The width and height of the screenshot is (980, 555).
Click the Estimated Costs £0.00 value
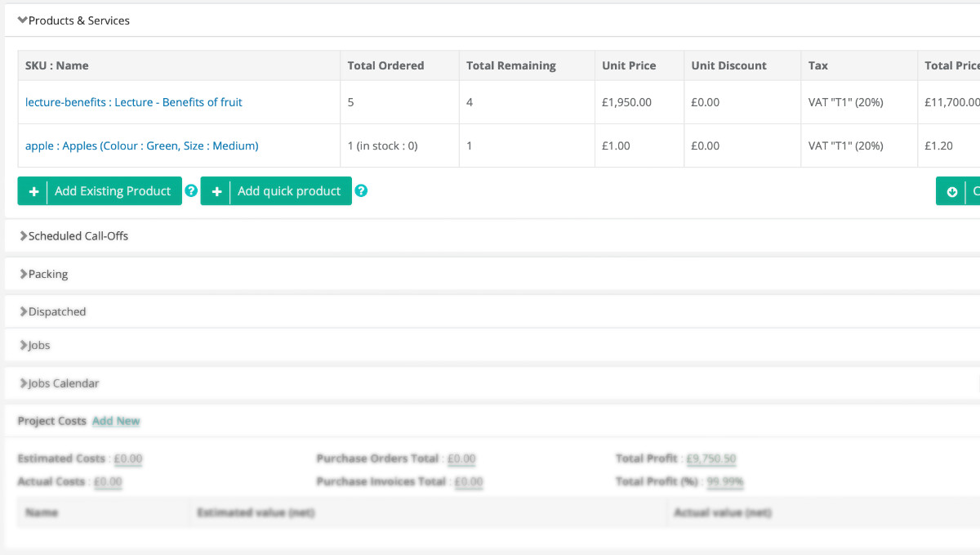pyautogui.click(x=127, y=459)
